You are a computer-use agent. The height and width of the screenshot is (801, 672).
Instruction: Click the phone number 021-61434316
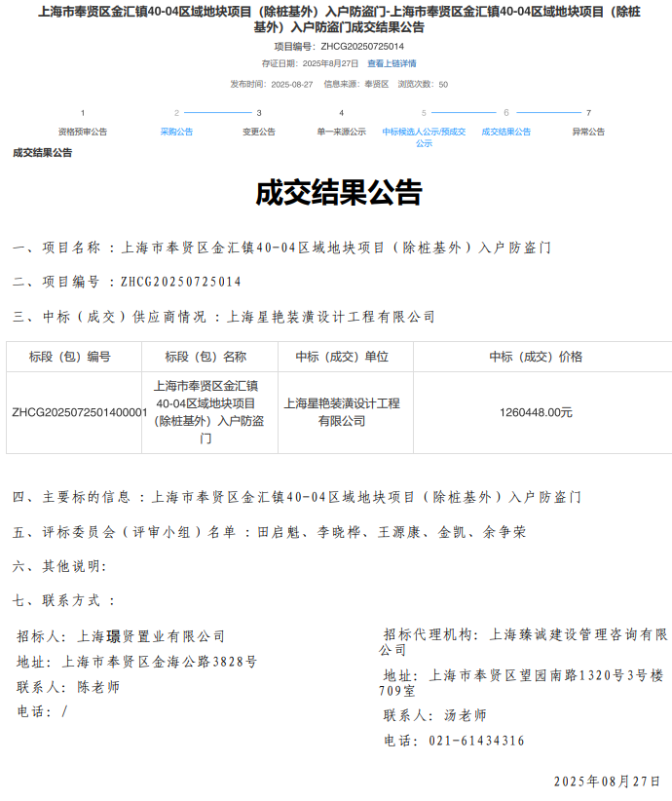(476, 741)
